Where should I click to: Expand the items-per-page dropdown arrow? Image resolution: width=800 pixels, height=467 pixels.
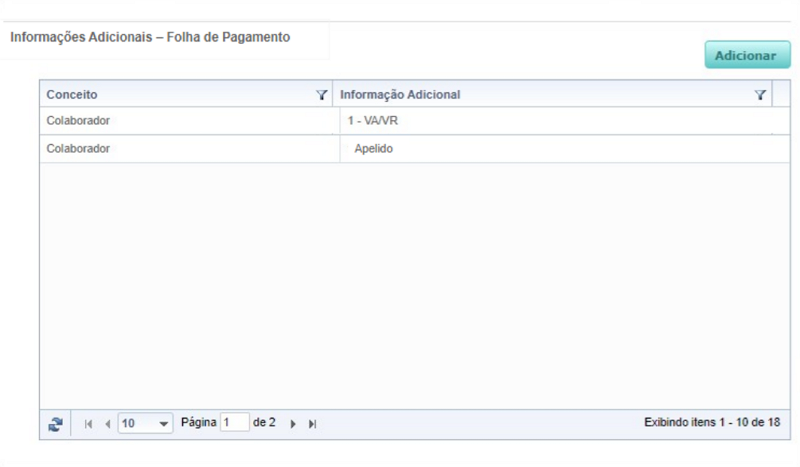(164, 424)
